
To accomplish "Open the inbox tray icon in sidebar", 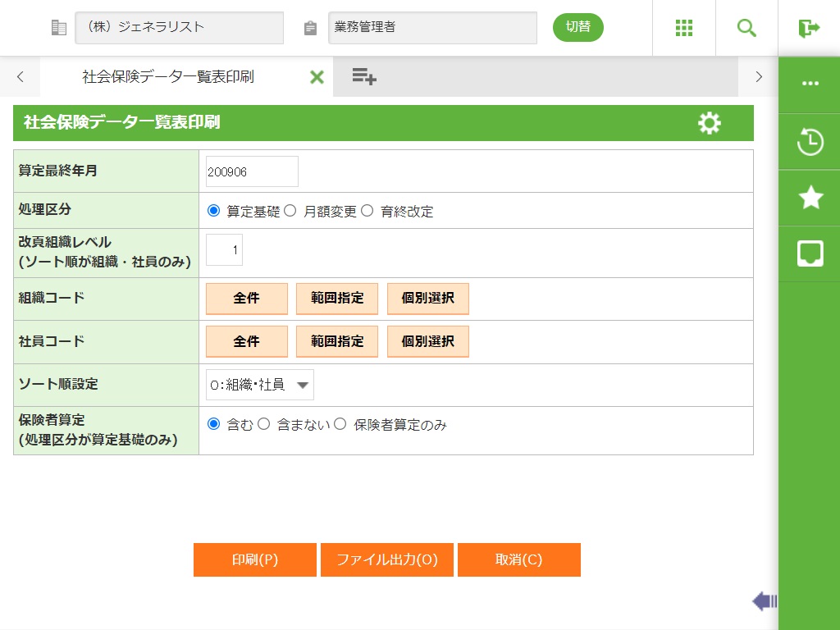I will (810, 253).
